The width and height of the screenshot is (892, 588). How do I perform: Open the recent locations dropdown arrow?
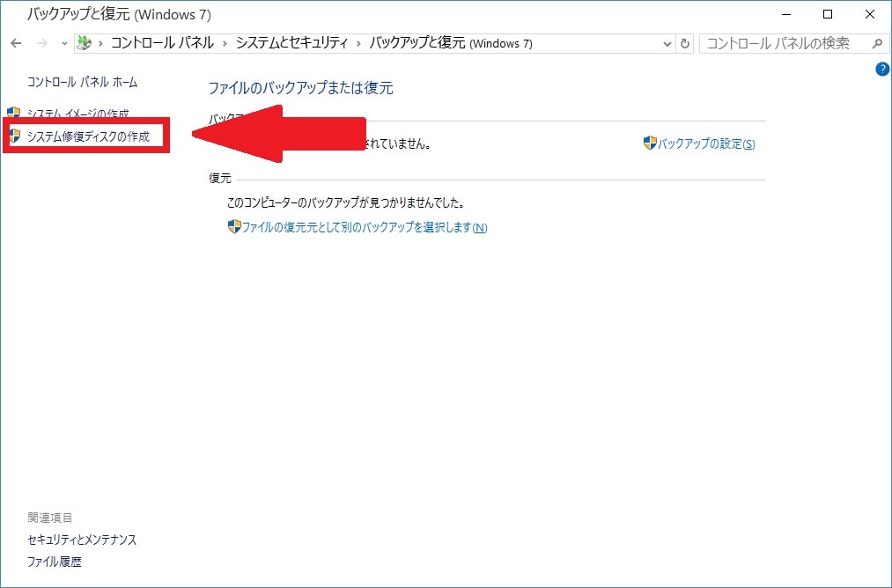(x=64, y=44)
